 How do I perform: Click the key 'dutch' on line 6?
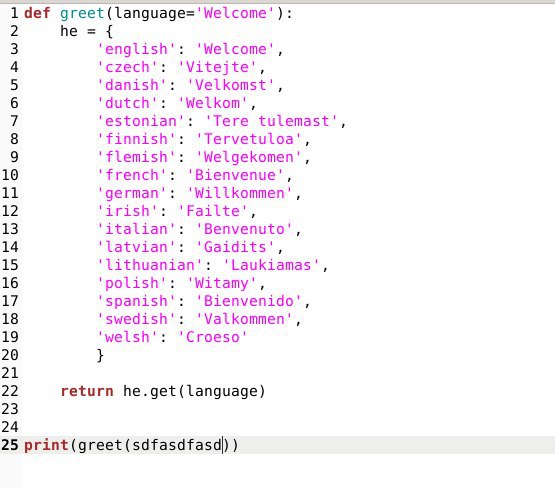127,103
